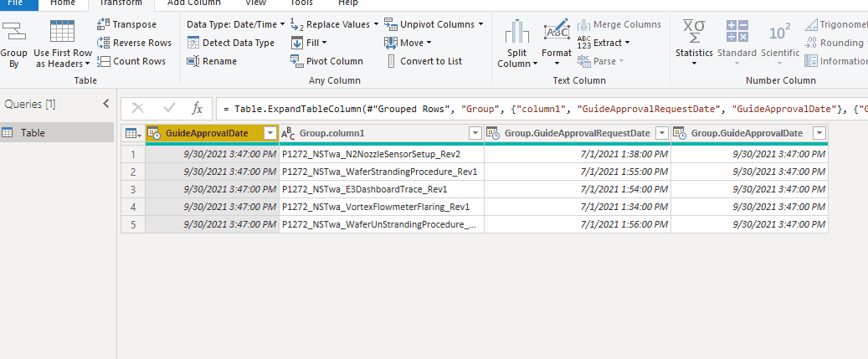
Task: Click Use First Row as Headers
Action: click(62, 44)
